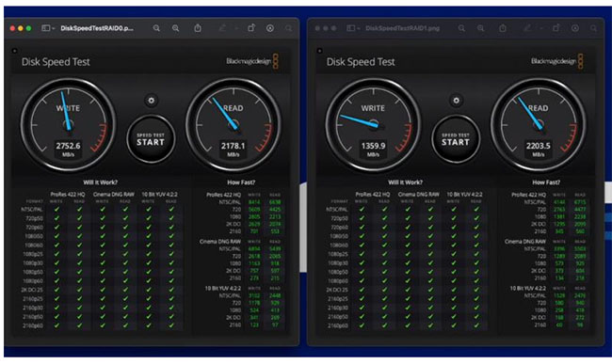The height and width of the screenshot is (364, 612).
Task: Click the RAID1 write speed value 1359.9
Action: coord(373,146)
